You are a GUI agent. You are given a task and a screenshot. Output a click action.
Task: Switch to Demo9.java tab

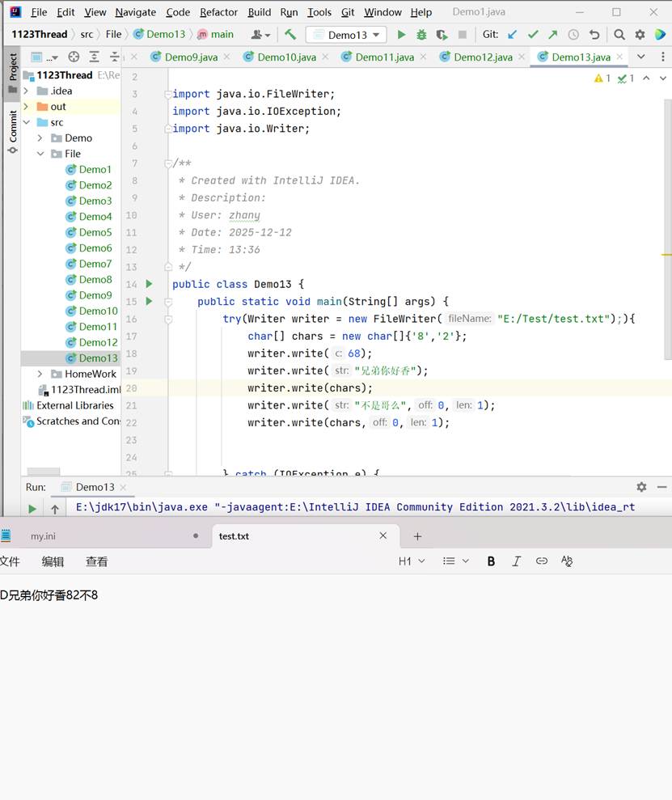(x=191, y=57)
